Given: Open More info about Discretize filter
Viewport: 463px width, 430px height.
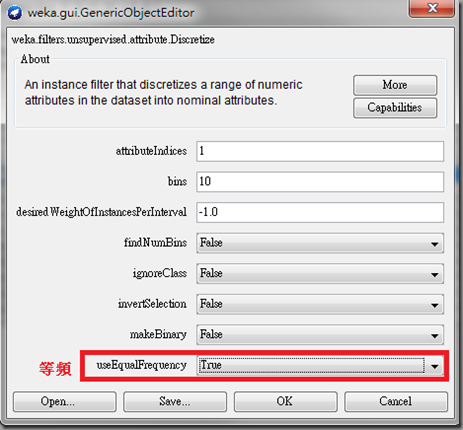Looking at the screenshot, I should tap(395, 85).
